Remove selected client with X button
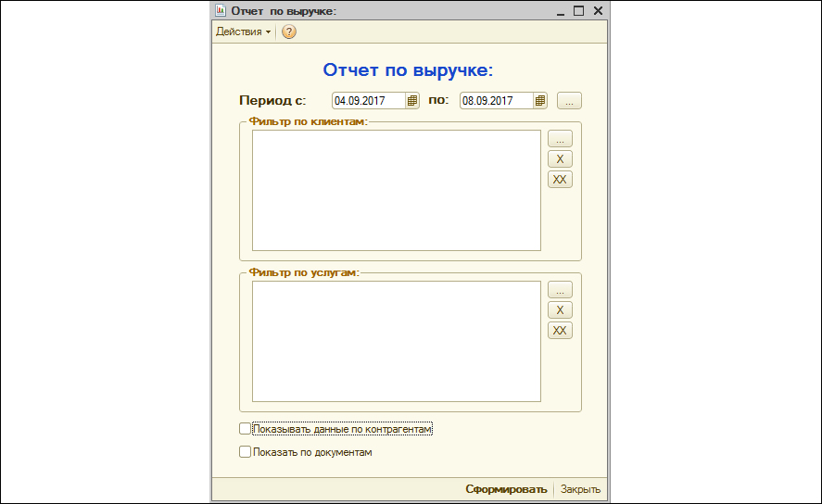Image resolution: width=822 pixels, height=504 pixels. [560, 159]
